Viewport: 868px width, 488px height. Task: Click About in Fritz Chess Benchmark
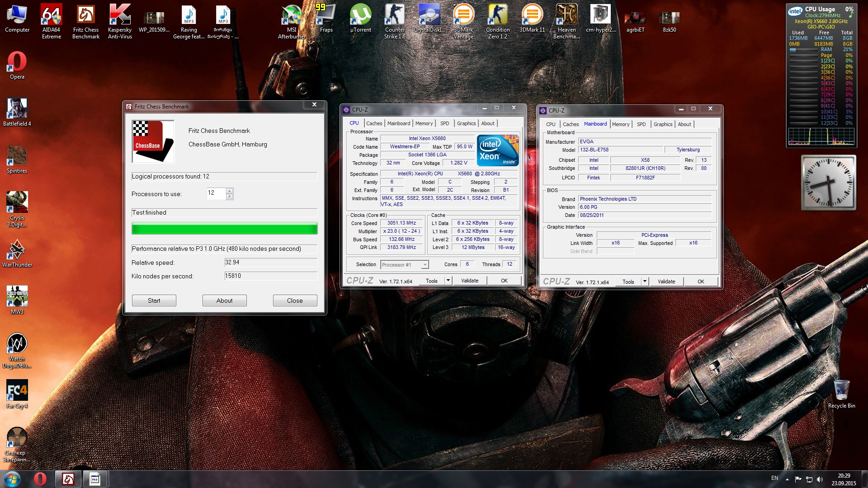coord(225,300)
